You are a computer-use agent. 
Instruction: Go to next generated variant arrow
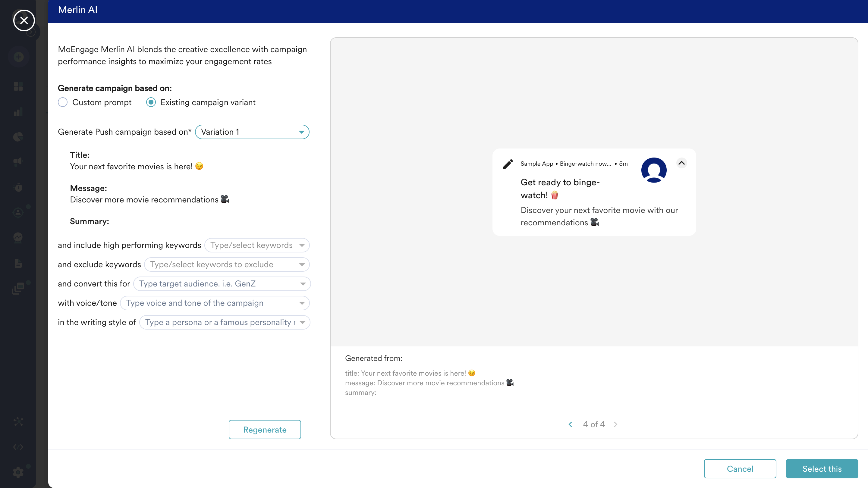pyautogui.click(x=616, y=424)
